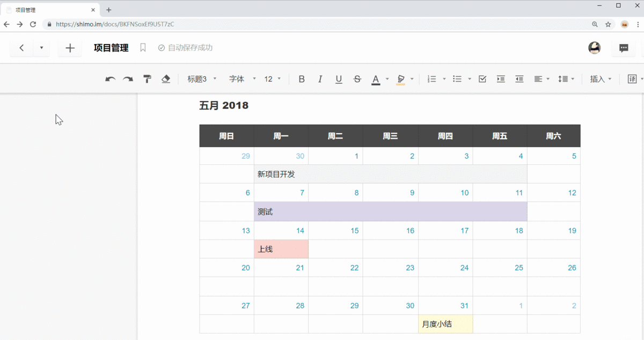Decrease paragraph indent
Screen dimensions: 644x340
pyautogui.click(x=519, y=79)
